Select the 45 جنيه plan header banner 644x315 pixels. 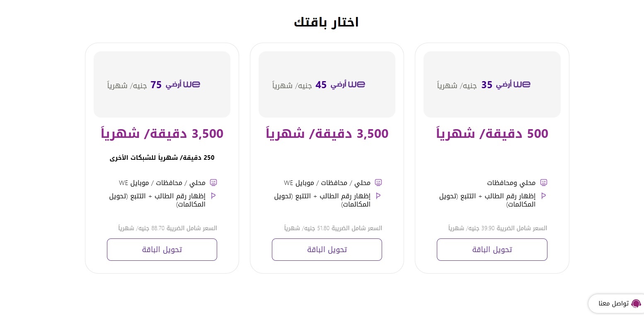pyautogui.click(x=327, y=84)
